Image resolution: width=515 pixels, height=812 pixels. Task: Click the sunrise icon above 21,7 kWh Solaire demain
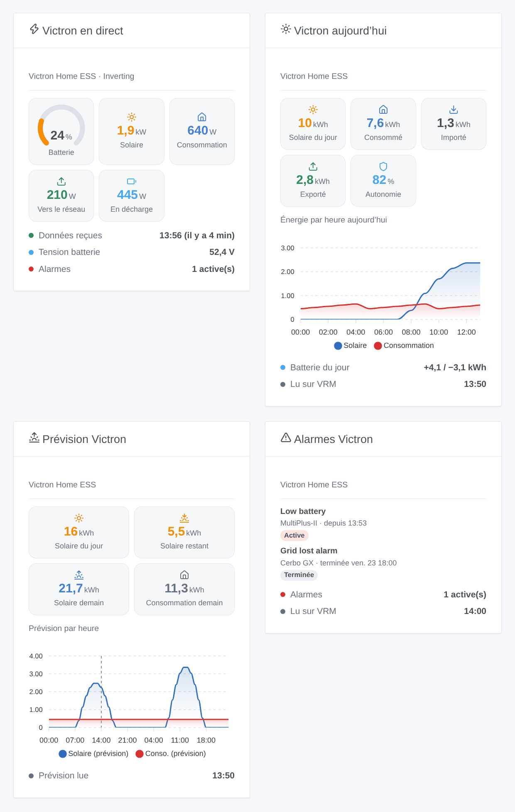pyautogui.click(x=79, y=575)
